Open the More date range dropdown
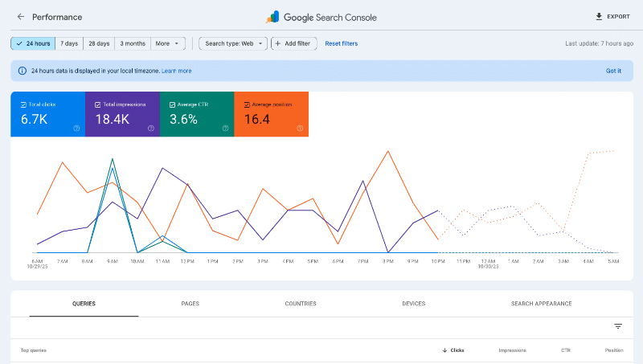643x364 pixels. [x=168, y=43]
